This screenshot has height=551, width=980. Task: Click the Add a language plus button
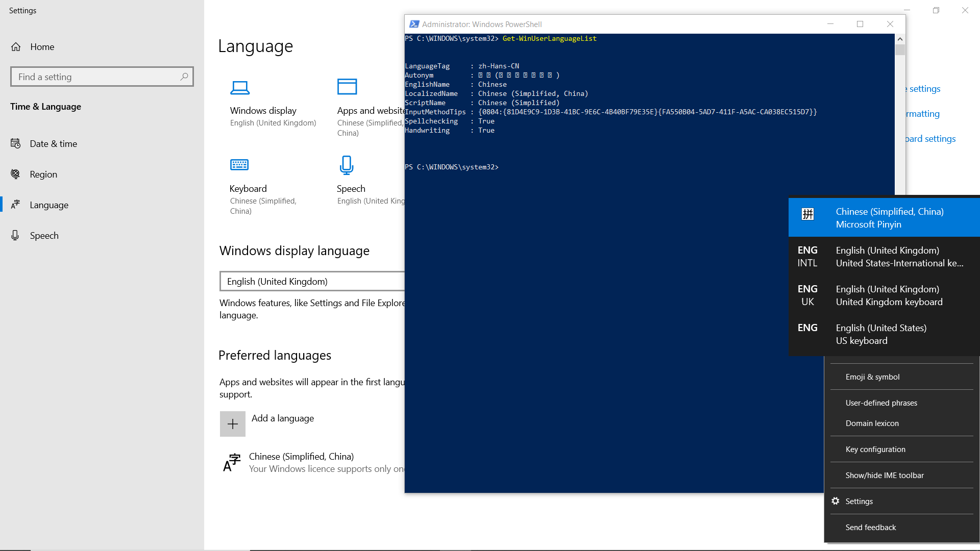233,424
